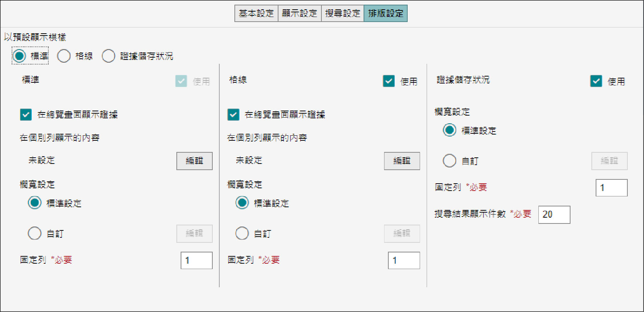The image size is (644, 312).
Task: Choose 證據儲存狀況 as the default display style
Action: (x=108, y=56)
